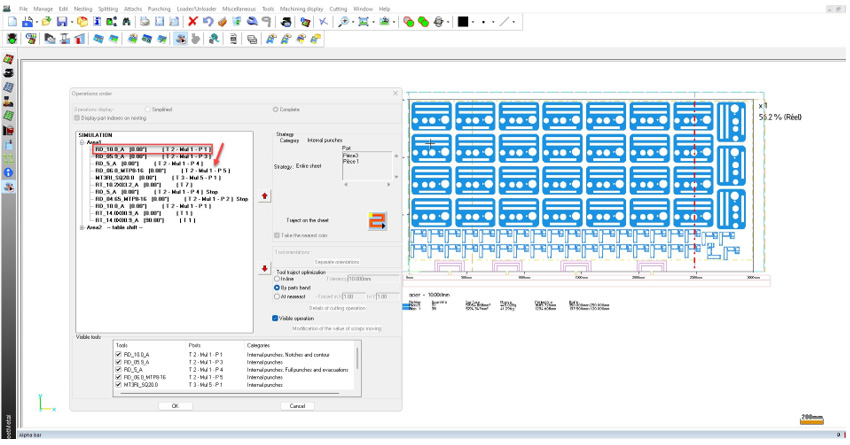
Task: Select the Simplified display radio button
Action: (148, 109)
